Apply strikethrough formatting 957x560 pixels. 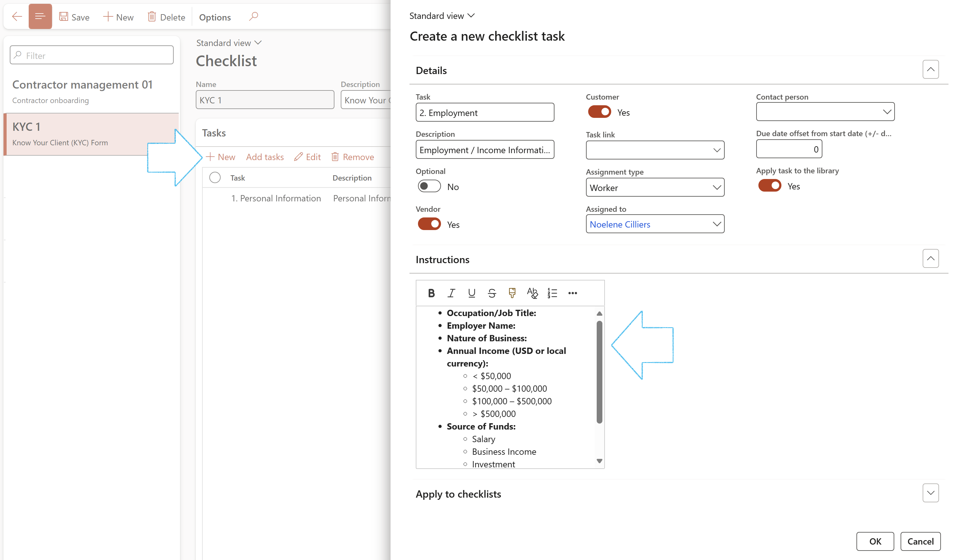click(492, 293)
